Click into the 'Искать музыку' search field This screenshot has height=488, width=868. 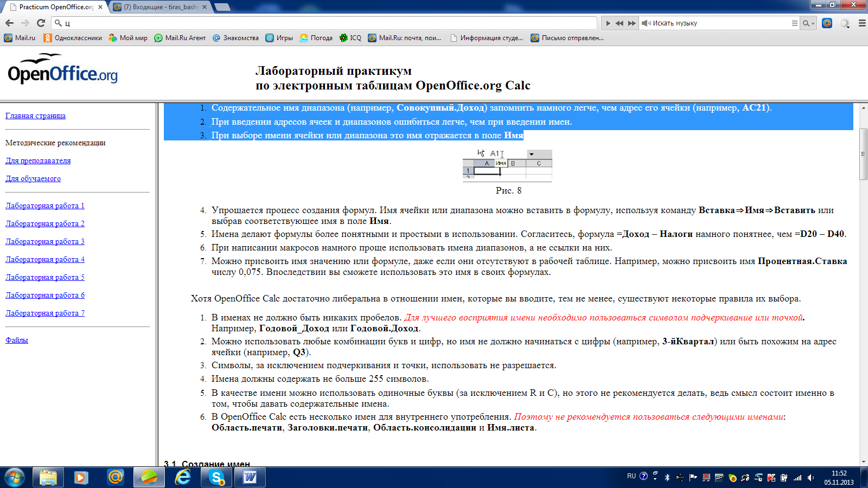720,23
